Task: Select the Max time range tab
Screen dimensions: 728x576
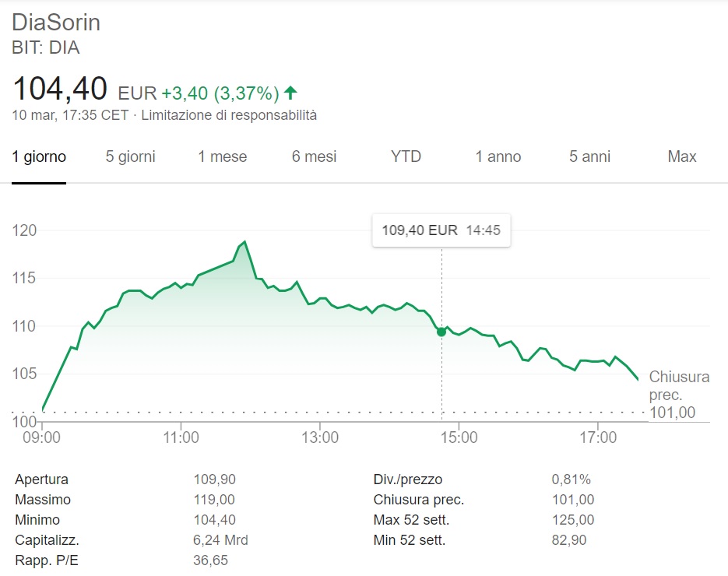Action: [682, 156]
